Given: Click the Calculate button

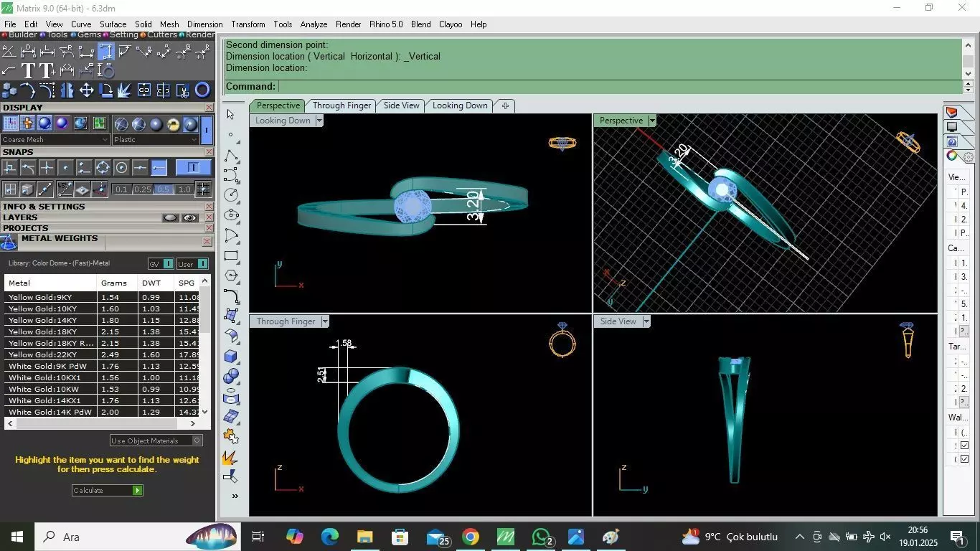Looking at the screenshot, I should 108,490.
